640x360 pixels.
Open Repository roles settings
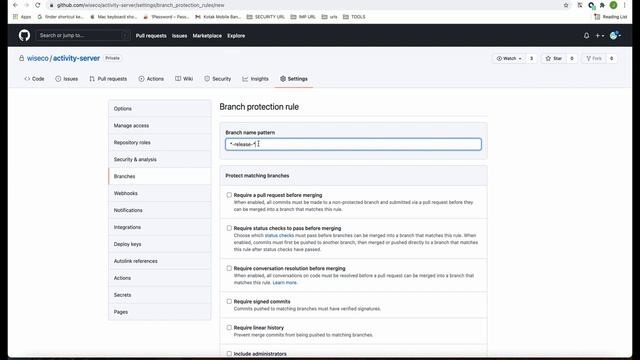point(160,142)
